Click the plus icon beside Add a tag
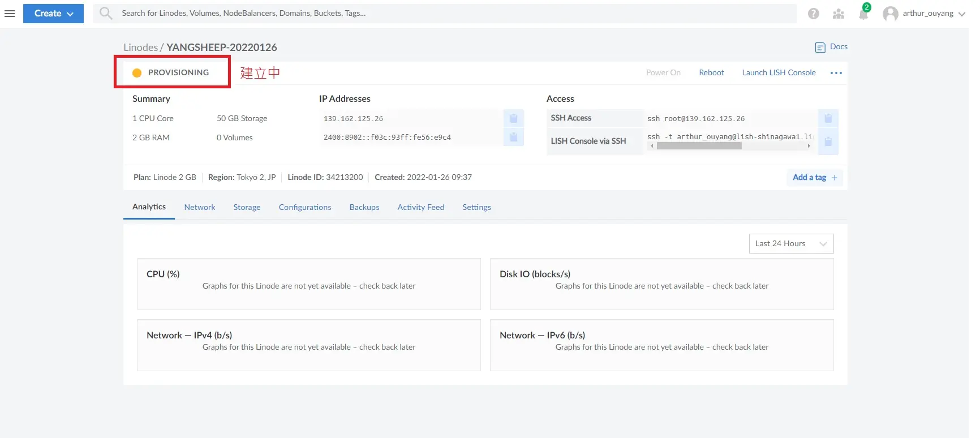 835,178
